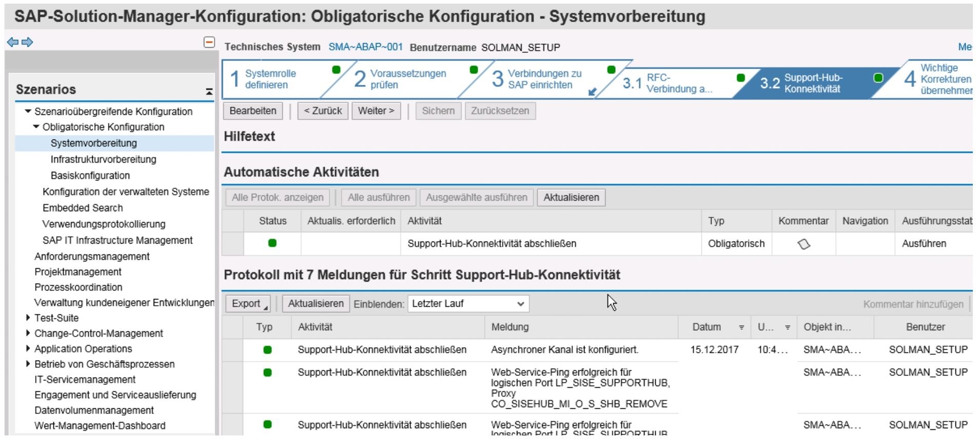This screenshot has width=980, height=439.
Task: Open Datenvolumenmanagement scenario
Action: tap(94, 410)
